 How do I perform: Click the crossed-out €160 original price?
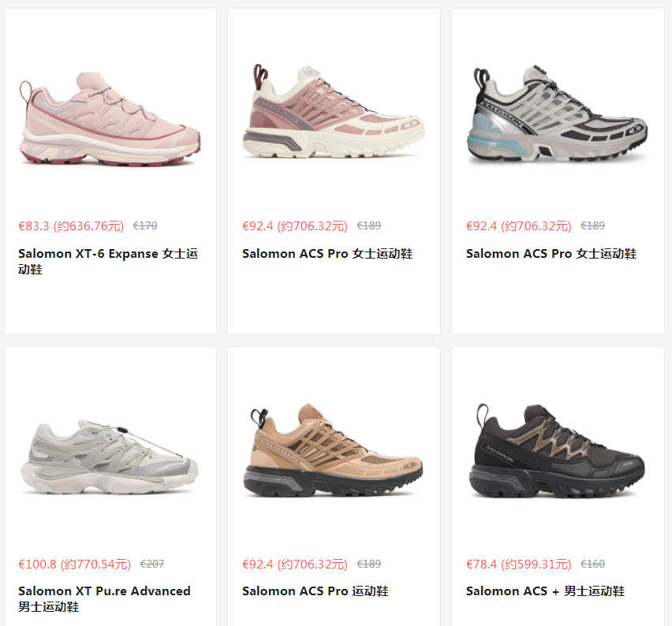(592, 564)
